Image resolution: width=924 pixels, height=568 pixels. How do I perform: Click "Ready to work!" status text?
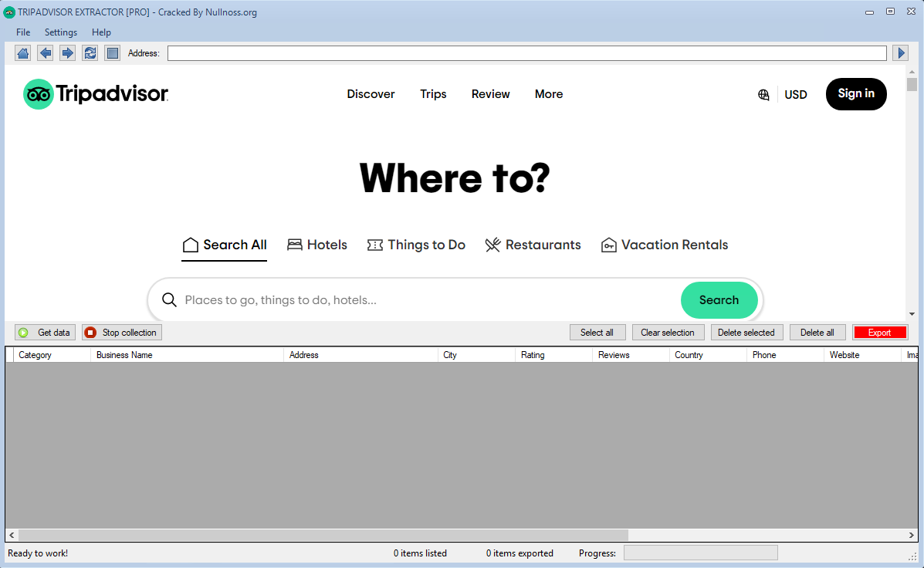[x=38, y=553]
